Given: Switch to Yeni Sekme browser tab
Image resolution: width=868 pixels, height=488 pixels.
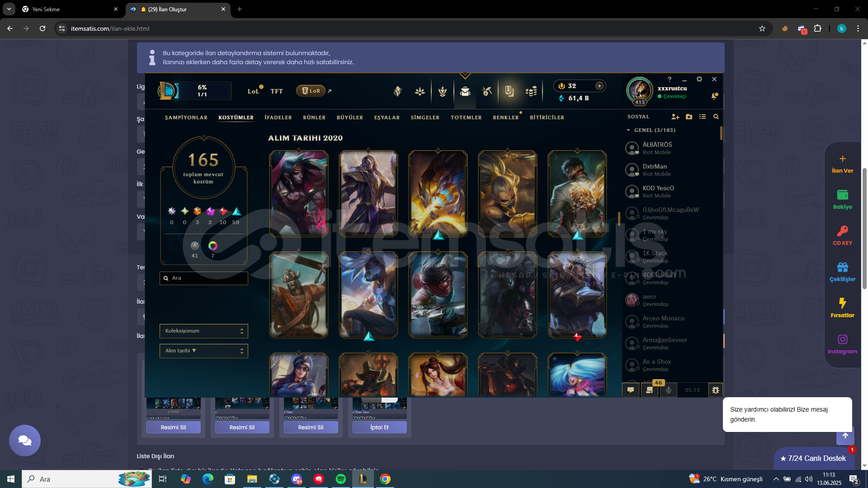Looking at the screenshot, I should pos(70,9).
